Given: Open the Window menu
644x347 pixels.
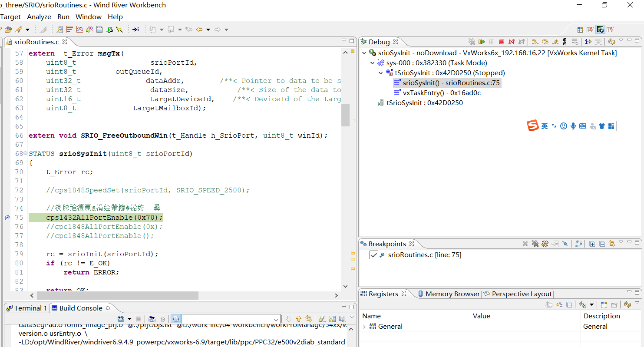Looking at the screenshot, I should click(x=89, y=17).
